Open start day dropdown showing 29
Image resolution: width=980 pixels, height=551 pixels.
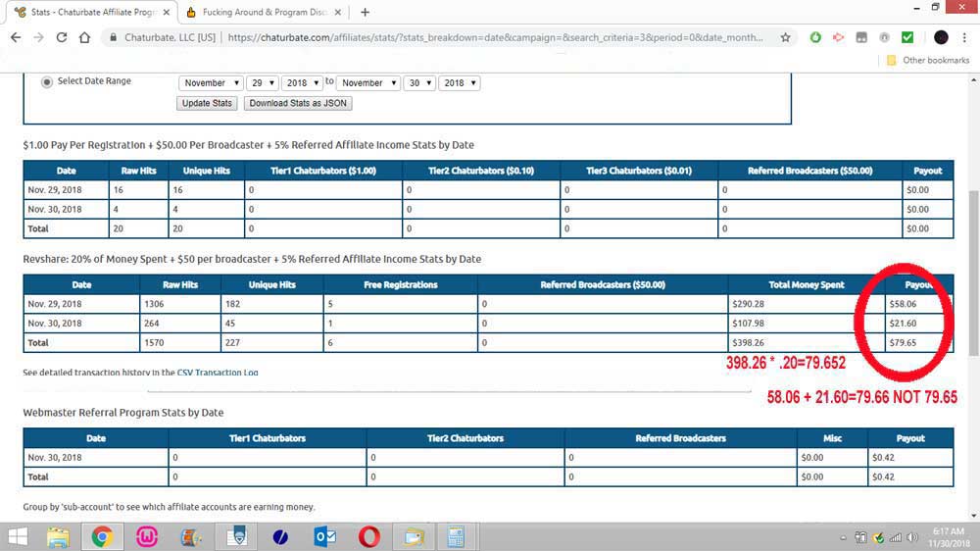tap(263, 82)
